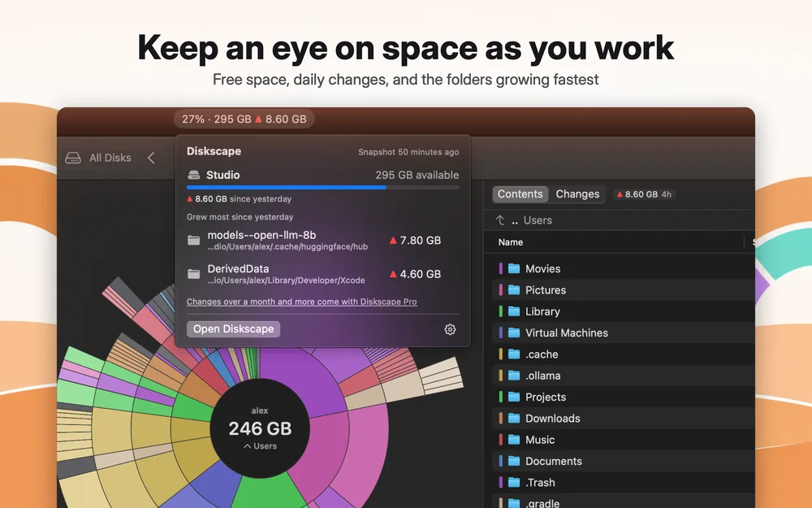812x508 pixels.
Task: Switch to the Changes tab
Action: point(577,194)
